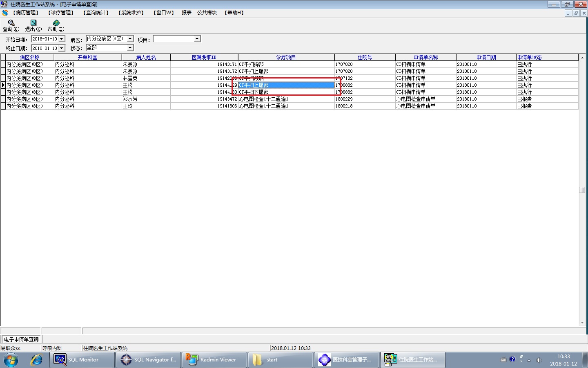Click the CT平扫胸部 item cell
This screenshot has height=368, width=588.
click(x=286, y=64)
